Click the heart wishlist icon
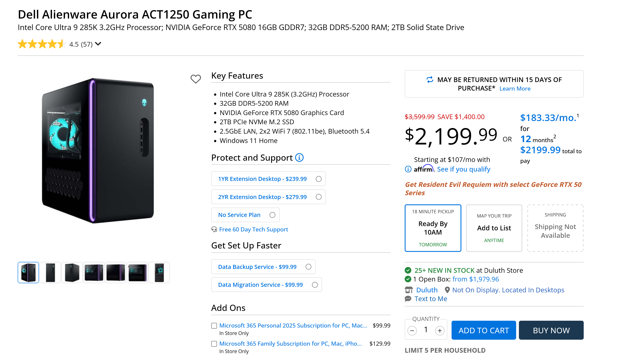This screenshot has height=358, width=644. tap(195, 79)
